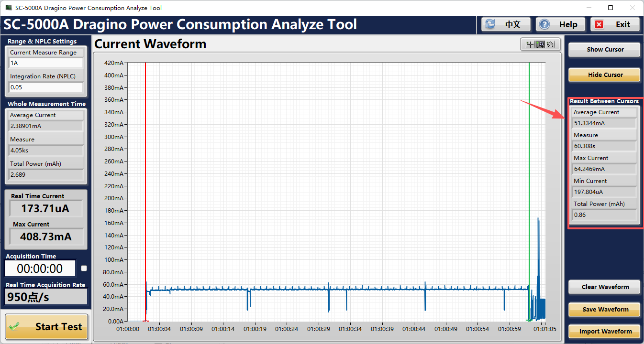Image resolution: width=644 pixels, height=344 pixels.
Task: Click the Current Waveform heading
Action: coord(150,44)
